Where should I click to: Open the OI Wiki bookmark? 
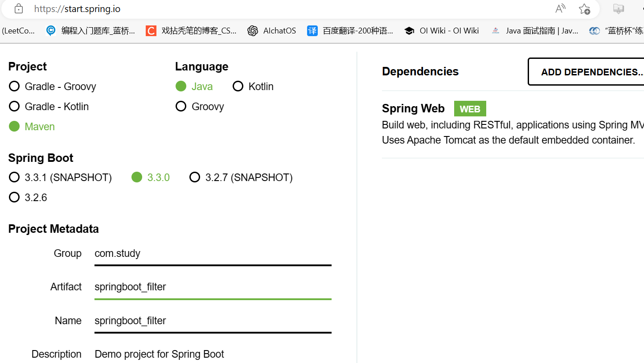click(449, 30)
